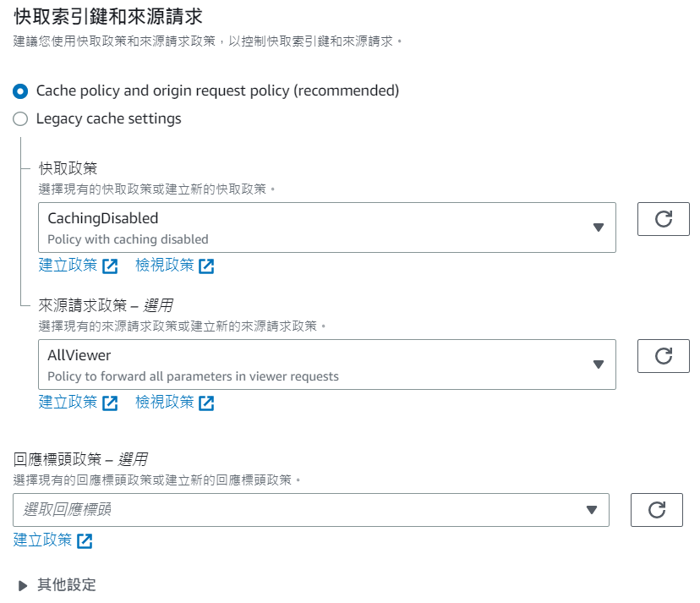Viewport: 700px width, 603px height.
Task: Open 建立政策 link under cache policy
Action: coord(68,265)
